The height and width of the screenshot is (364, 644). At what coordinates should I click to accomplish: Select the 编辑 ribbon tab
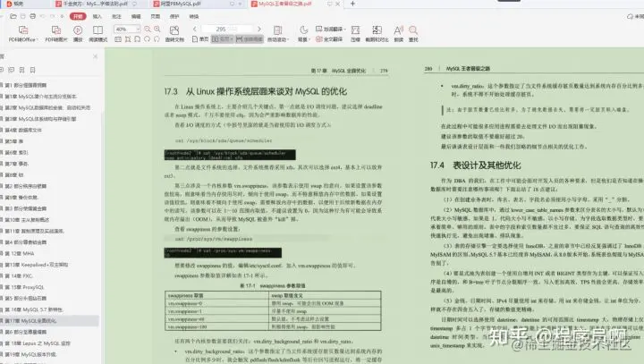[x=136, y=16]
